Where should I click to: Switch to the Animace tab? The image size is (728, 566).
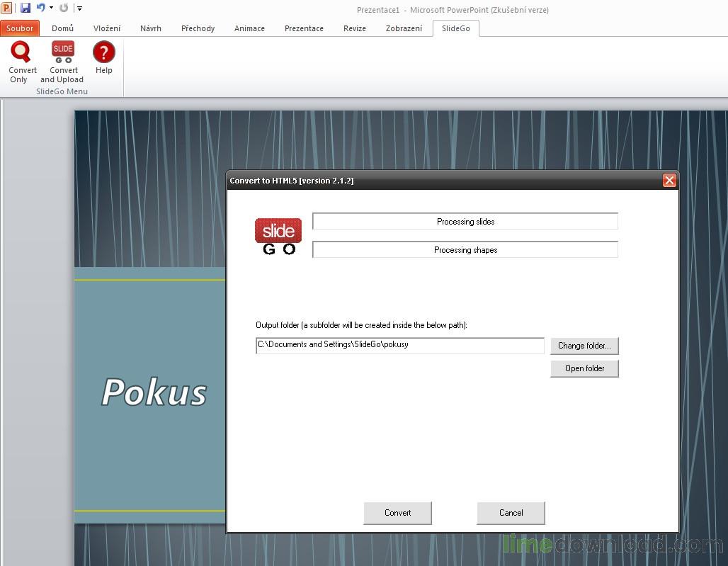point(249,28)
